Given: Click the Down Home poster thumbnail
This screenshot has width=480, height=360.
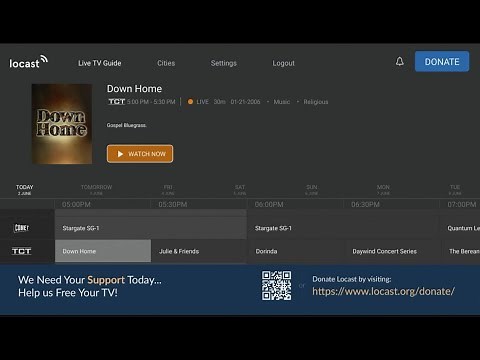Looking at the screenshot, I should coord(62,124).
